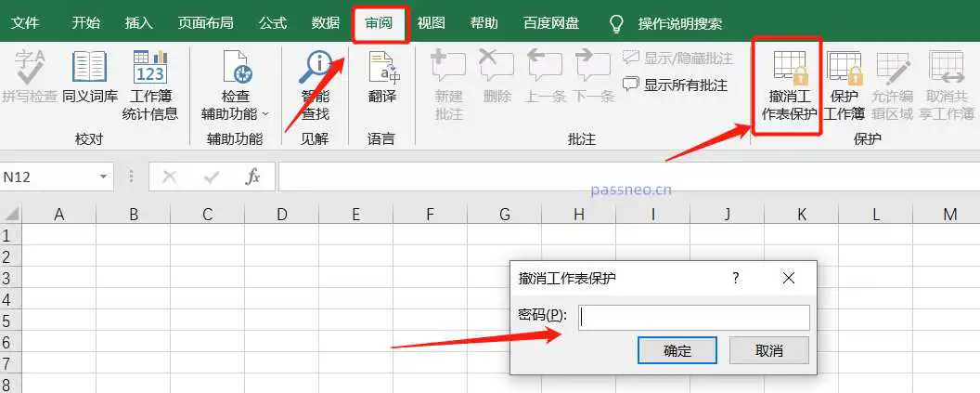Select column E header
980x393 pixels.
[x=356, y=215]
